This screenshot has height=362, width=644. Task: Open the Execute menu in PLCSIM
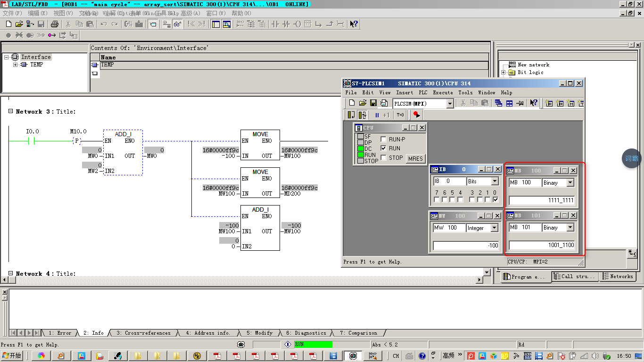(443, 93)
